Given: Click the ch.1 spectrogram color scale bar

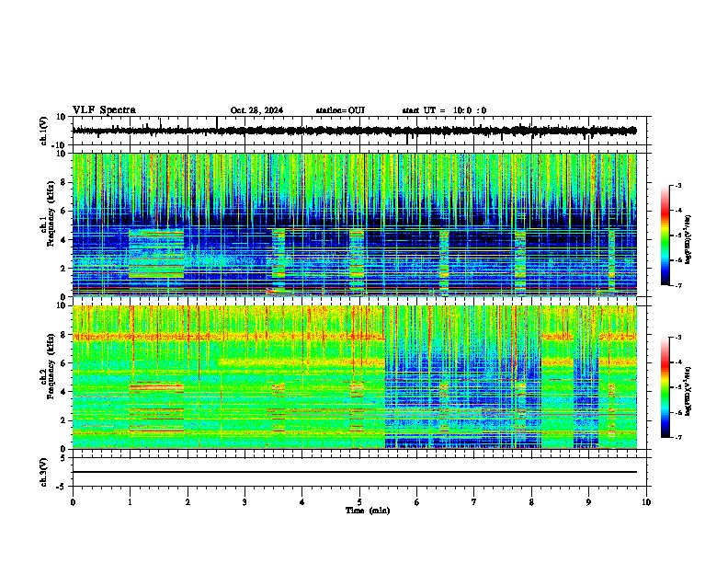Looking at the screenshot, I should pos(665,236).
